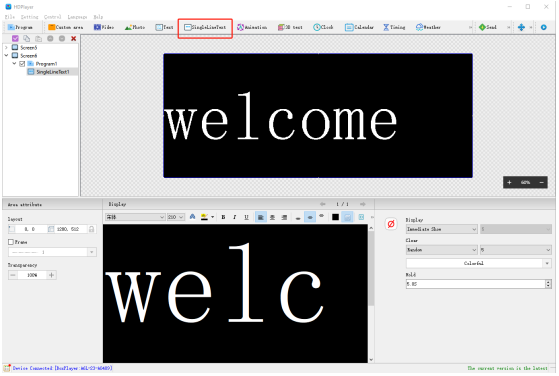Viewport: 559px width, 376px height.
Task: Insert a Video area
Action: click(104, 27)
